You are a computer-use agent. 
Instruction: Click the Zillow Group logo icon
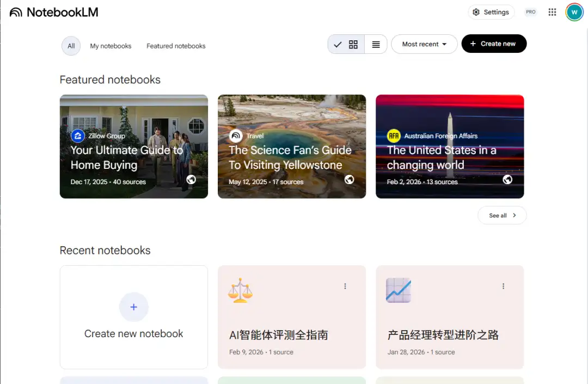point(78,136)
